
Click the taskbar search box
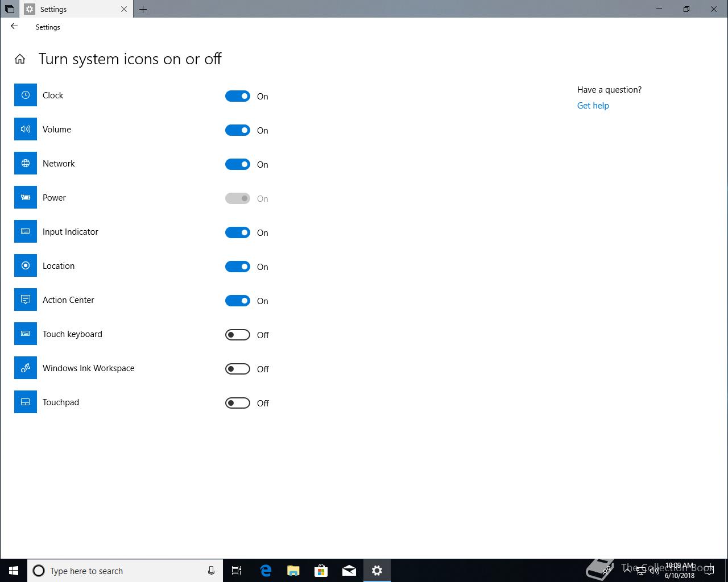point(125,571)
